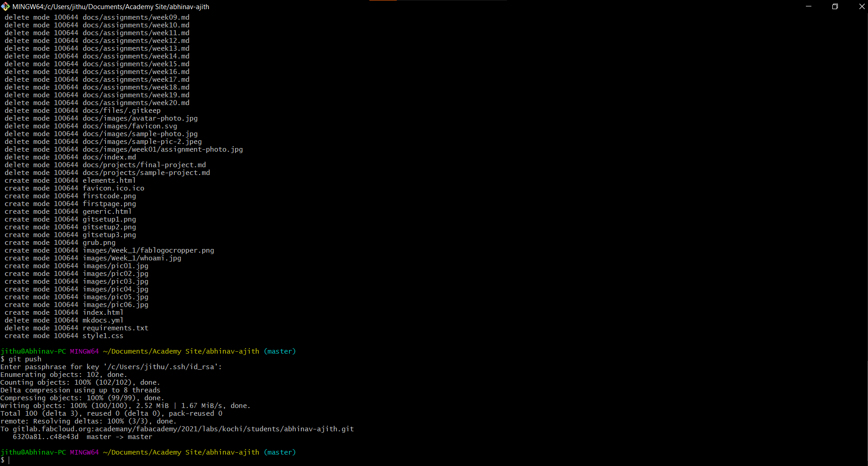
Task: Click the docs/images/sample-pic-2.jpeg line
Action: pos(103,142)
